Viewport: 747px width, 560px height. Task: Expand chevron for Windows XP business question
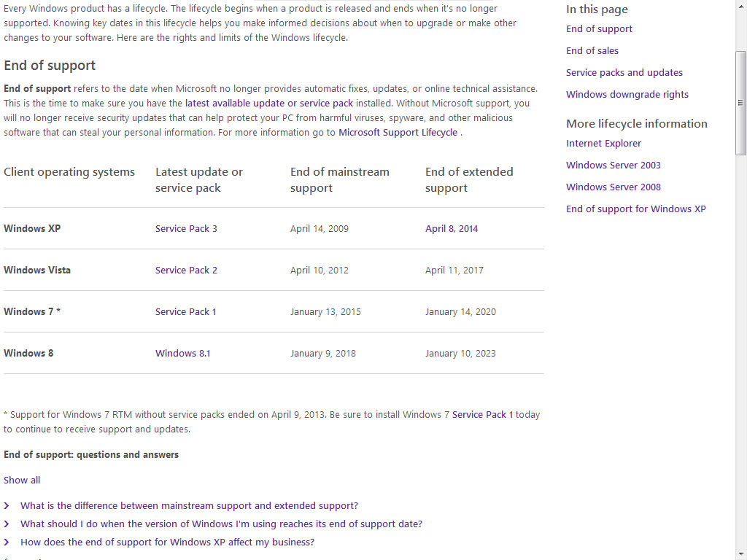[7, 542]
